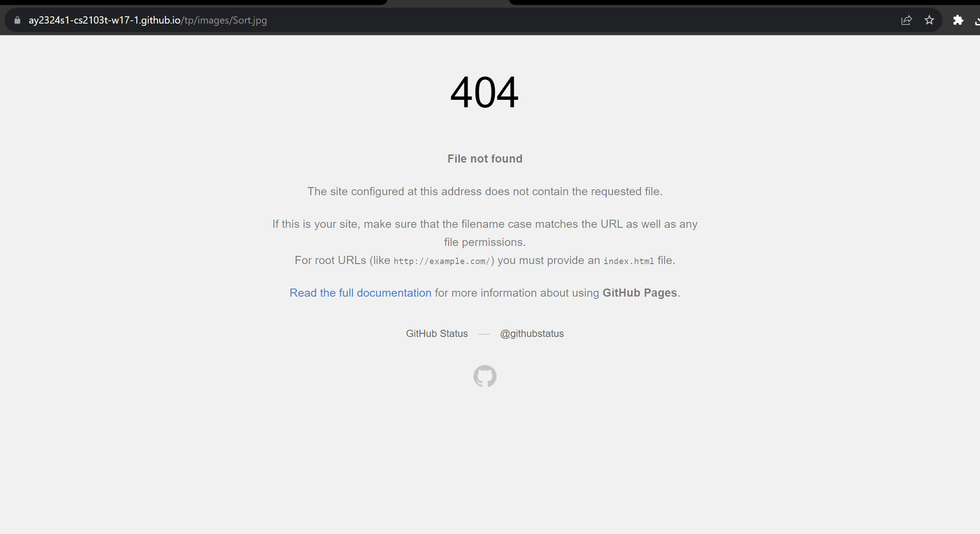Click the 'If this is your site' sentence
Screen dimensions: 980x534
point(485,224)
